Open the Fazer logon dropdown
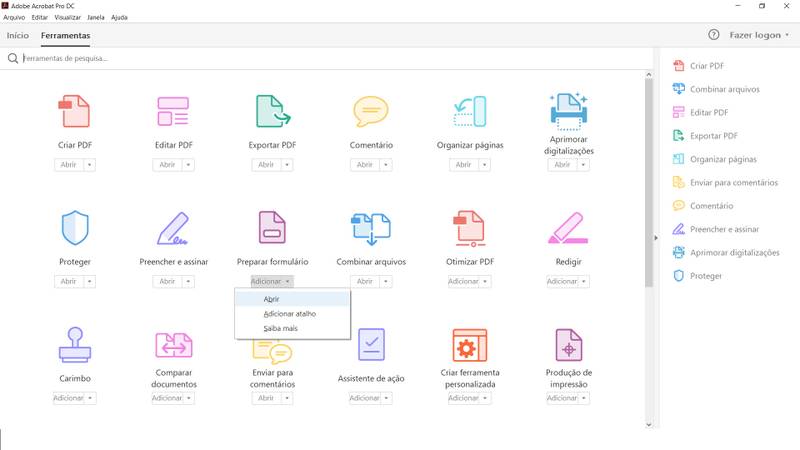 coord(759,35)
